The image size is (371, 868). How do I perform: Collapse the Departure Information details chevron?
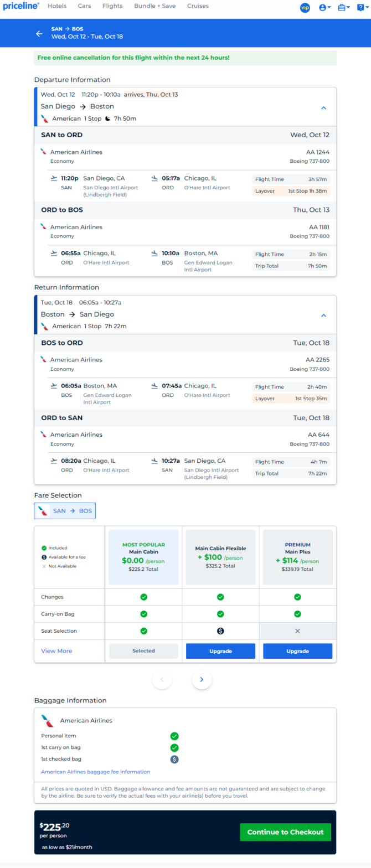click(x=324, y=108)
